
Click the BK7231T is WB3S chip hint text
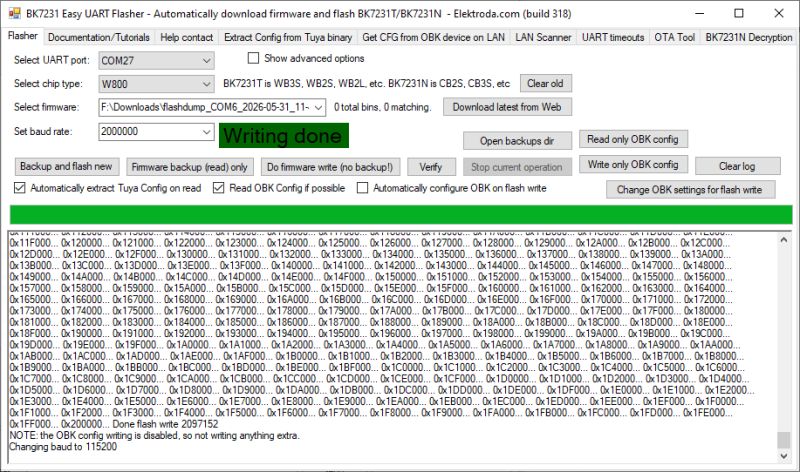point(366,84)
